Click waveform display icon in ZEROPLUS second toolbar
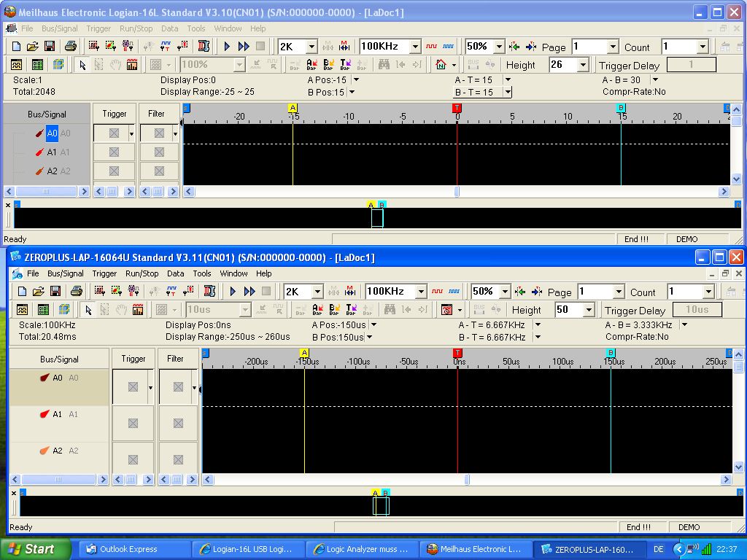The height and width of the screenshot is (560, 747). (22, 310)
